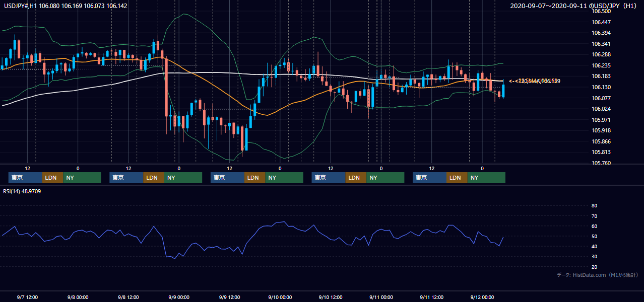Click the 106.341 price axis label
The width and height of the screenshot is (644, 302).
tap(602, 44)
